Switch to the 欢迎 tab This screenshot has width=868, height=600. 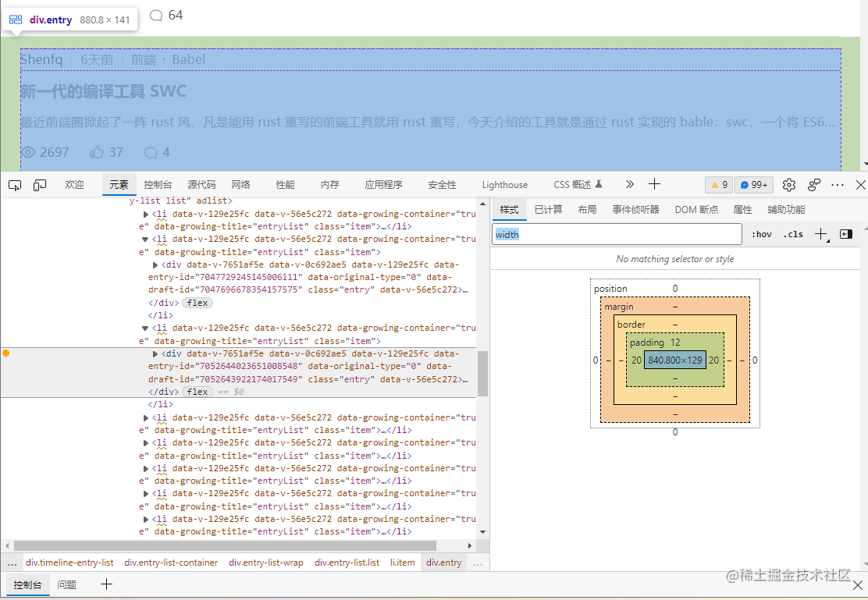coord(74,185)
